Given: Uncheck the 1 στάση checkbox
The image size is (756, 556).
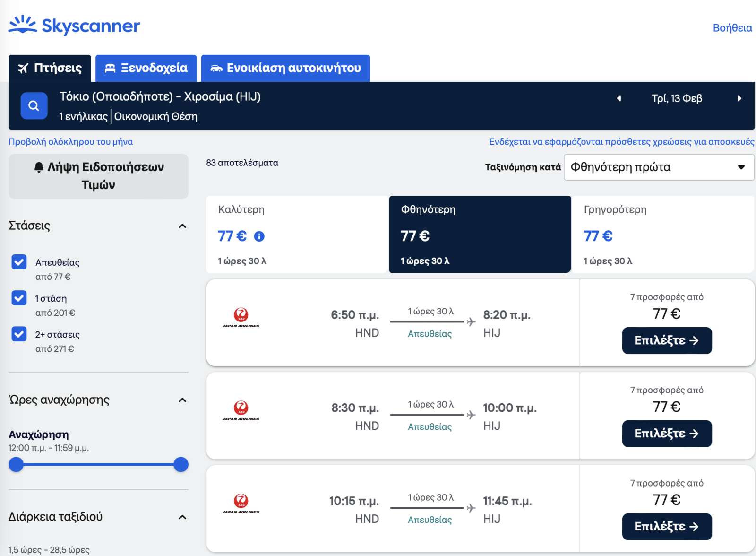Looking at the screenshot, I should [x=19, y=298].
